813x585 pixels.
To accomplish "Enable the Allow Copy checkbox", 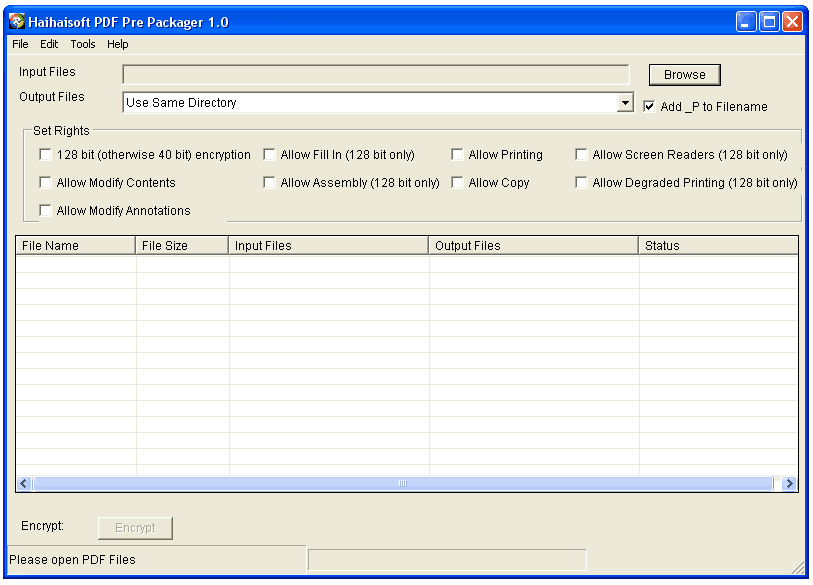I will 457,183.
